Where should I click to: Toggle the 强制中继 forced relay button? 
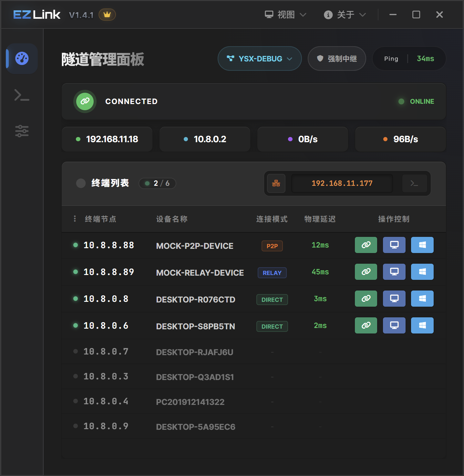coord(337,58)
